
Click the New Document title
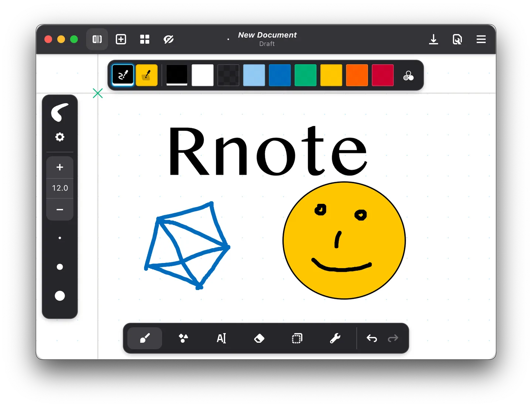coord(267,35)
